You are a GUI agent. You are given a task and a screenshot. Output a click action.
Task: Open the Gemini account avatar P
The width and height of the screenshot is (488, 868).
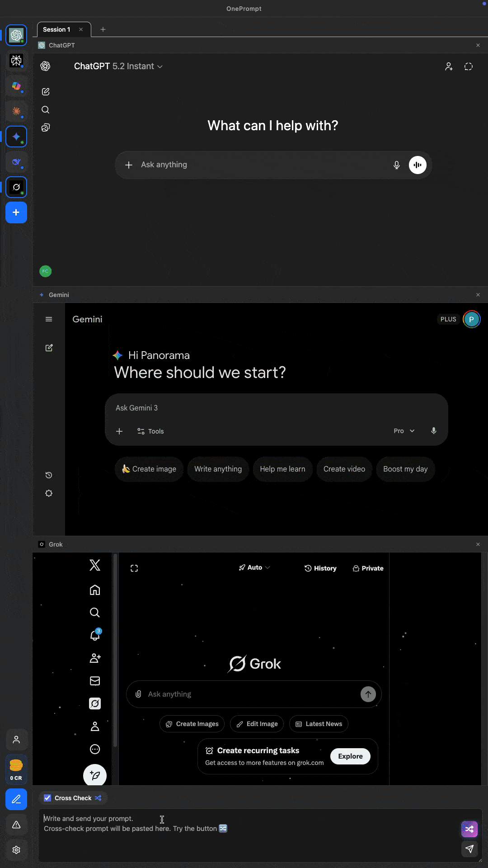(x=471, y=319)
